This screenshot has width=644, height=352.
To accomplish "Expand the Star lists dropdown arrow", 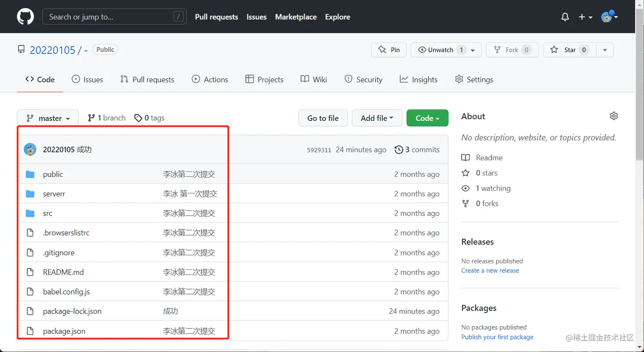I will click(605, 50).
